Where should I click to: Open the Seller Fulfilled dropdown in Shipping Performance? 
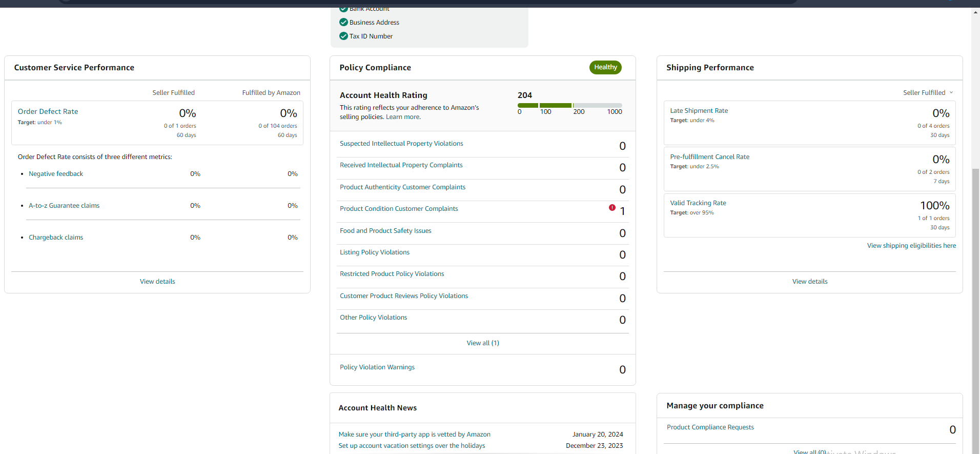928,92
